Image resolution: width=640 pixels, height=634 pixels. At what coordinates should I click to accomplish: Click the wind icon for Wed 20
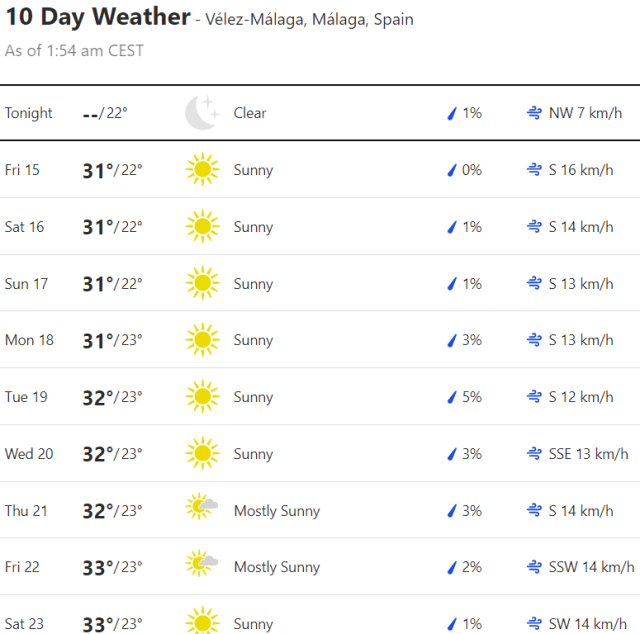coord(535,454)
